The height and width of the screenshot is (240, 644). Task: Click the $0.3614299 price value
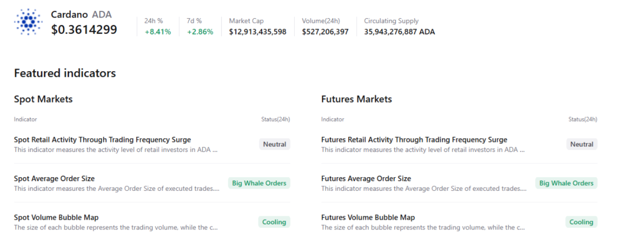84,30
